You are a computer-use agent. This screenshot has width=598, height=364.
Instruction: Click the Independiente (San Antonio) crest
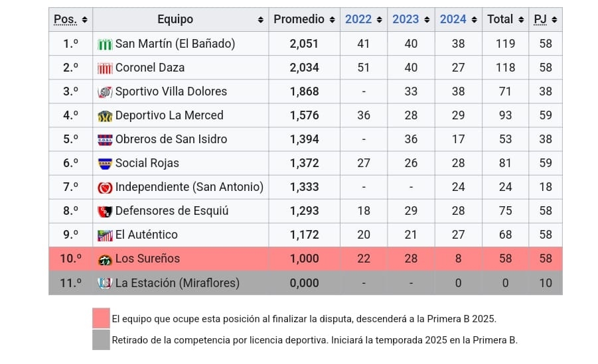tap(105, 188)
